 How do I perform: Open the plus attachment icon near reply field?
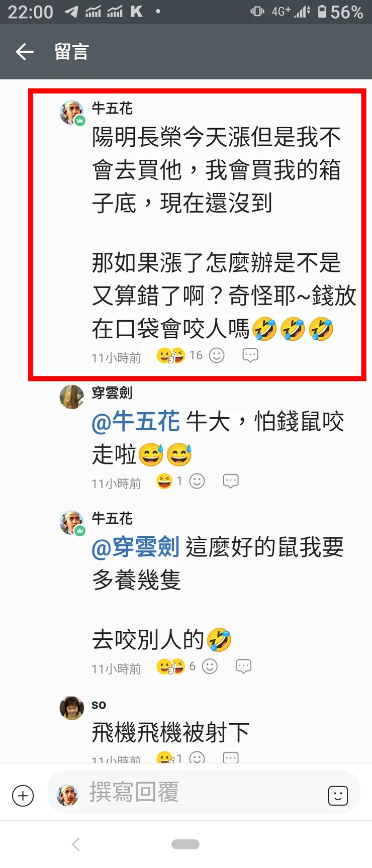click(x=23, y=796)
